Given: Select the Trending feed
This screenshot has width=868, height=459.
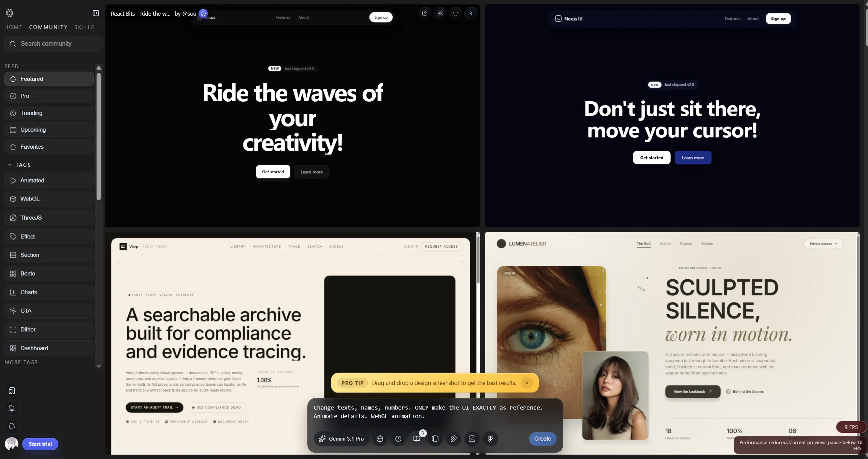Looking at the screenshot, I should [49, 113].
